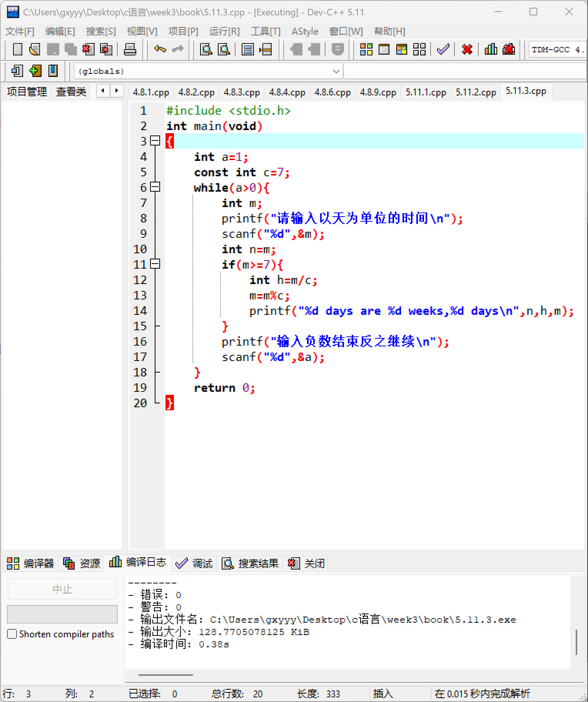Image resolution: width=588 pixels, height=702 pixels.
Task: Open the 搜索结果 bottom tab
Action: click(x=250, y=563)
